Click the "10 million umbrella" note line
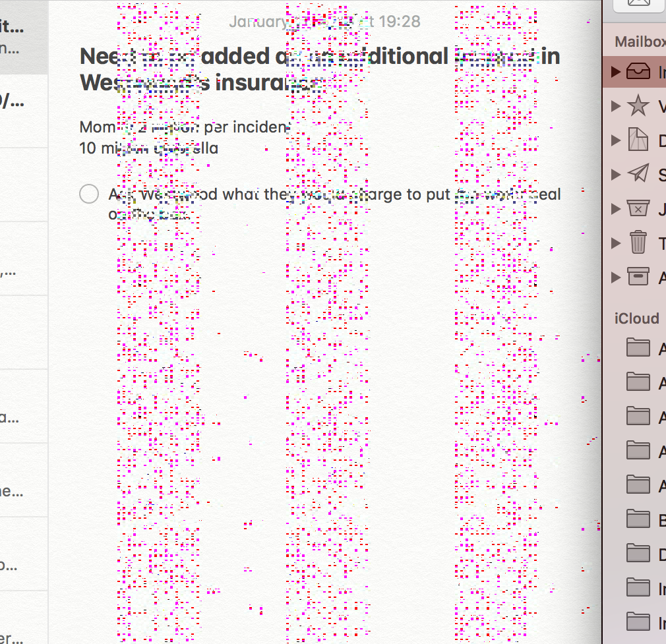Image resolution: width=666 pixels, height=644 pixels. click(x=148, y=148)
